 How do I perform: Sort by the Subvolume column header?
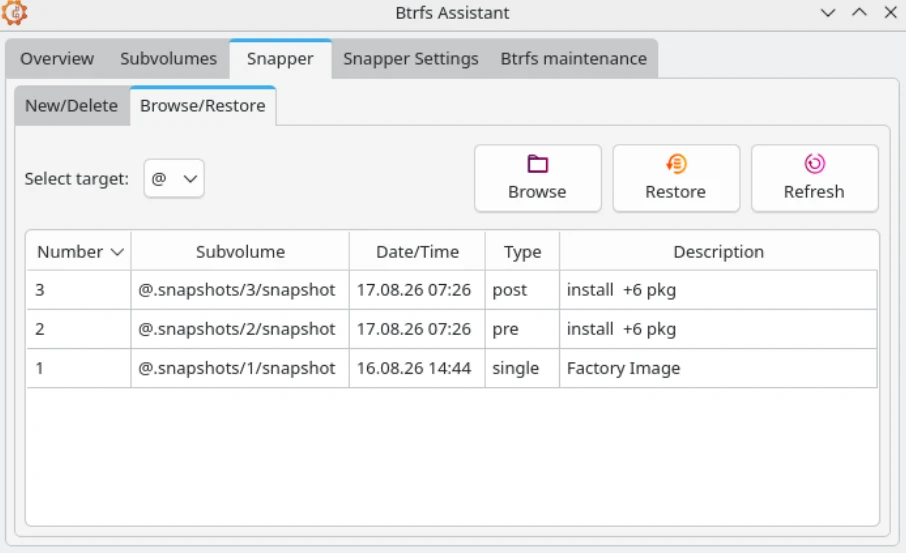[240, 251]
